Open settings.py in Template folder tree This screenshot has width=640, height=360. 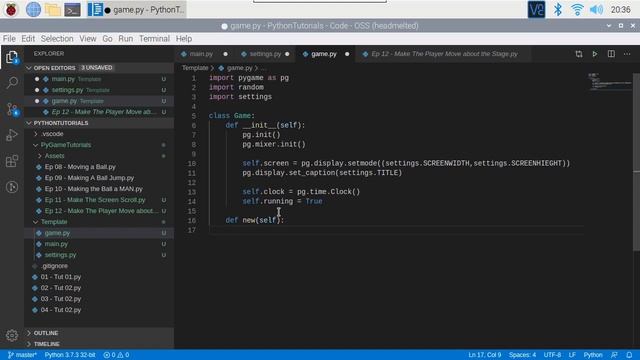(99, 255)
